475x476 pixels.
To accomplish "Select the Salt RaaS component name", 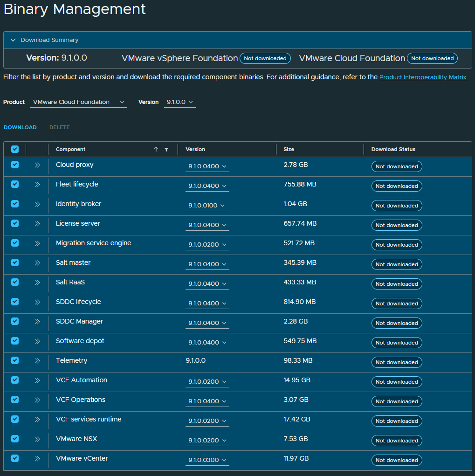I will tap(70, 283).
